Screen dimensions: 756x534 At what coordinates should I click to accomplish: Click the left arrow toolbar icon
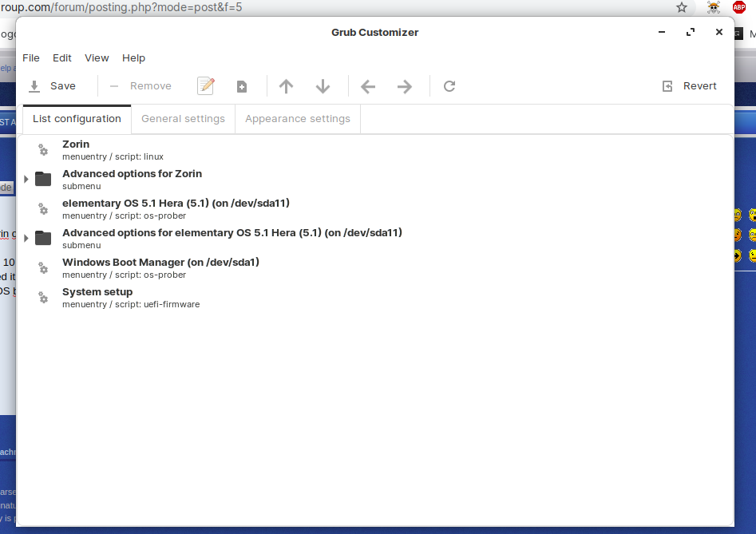(x=368, y=86)
